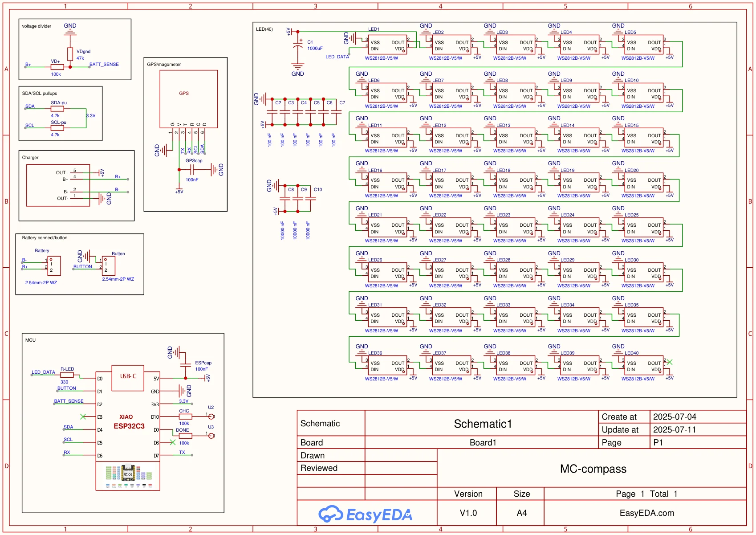Click the 'Drawn' title block label
Screen dimensions: 756x535
point(313,456)
